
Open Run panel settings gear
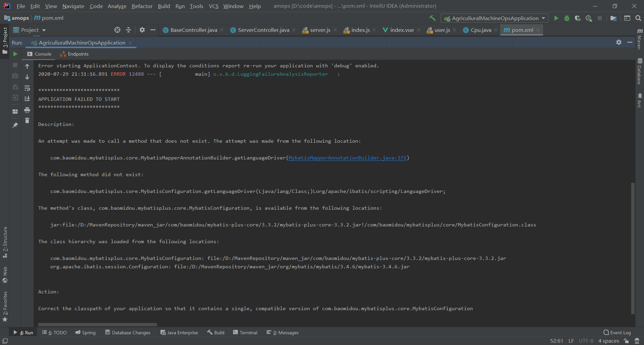[619, 42]
